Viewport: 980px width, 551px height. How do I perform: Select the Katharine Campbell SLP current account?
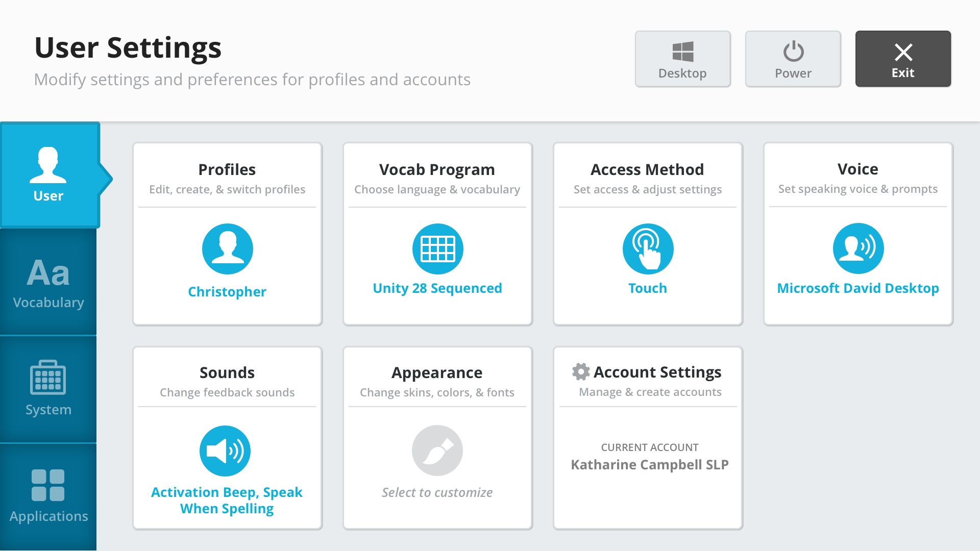[x=649, y=465]
